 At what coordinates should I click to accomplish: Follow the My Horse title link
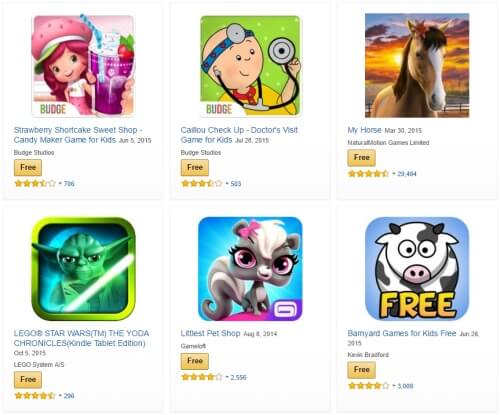click(x=364, y=130)
